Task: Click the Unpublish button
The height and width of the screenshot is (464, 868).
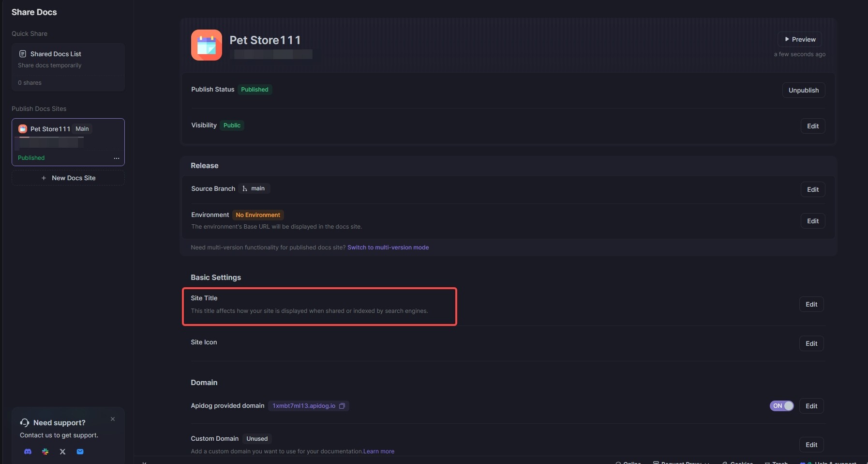Action: tap(803, 90)
